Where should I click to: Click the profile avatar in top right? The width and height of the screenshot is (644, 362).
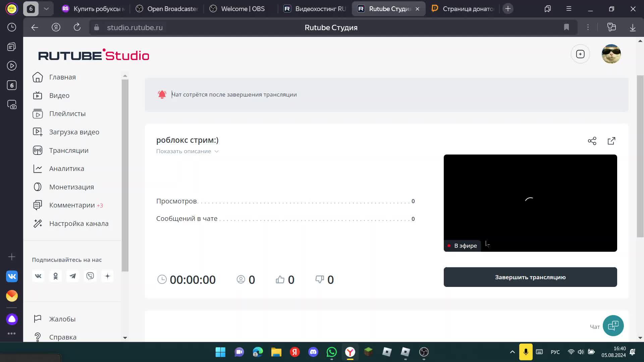(x=611, y=54)
